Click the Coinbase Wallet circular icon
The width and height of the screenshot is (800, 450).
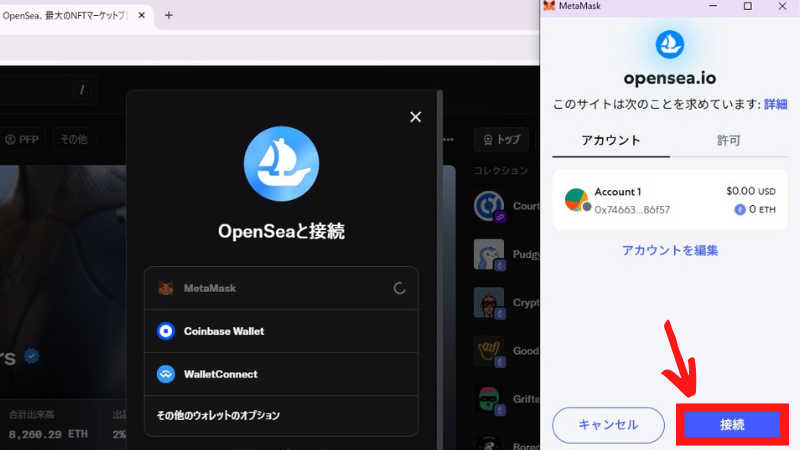coord(166,331)
